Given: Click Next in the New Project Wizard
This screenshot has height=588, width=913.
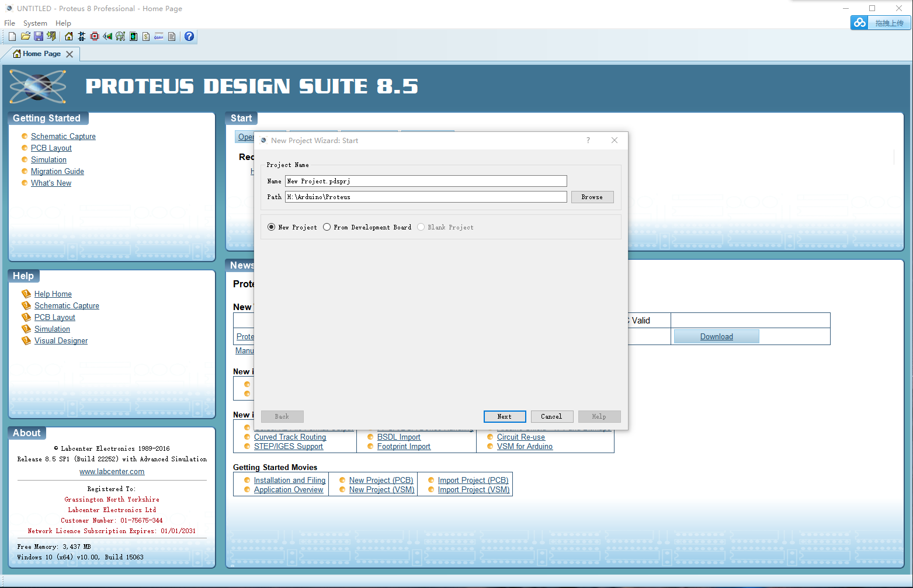Looking at the screenshot, I should tap(504, 416).
